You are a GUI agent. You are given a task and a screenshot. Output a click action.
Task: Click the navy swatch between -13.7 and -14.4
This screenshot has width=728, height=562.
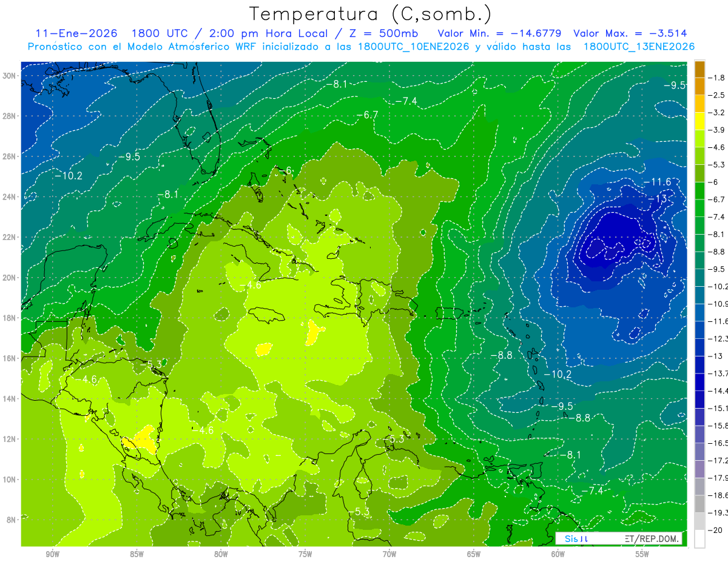click(699, 382)
